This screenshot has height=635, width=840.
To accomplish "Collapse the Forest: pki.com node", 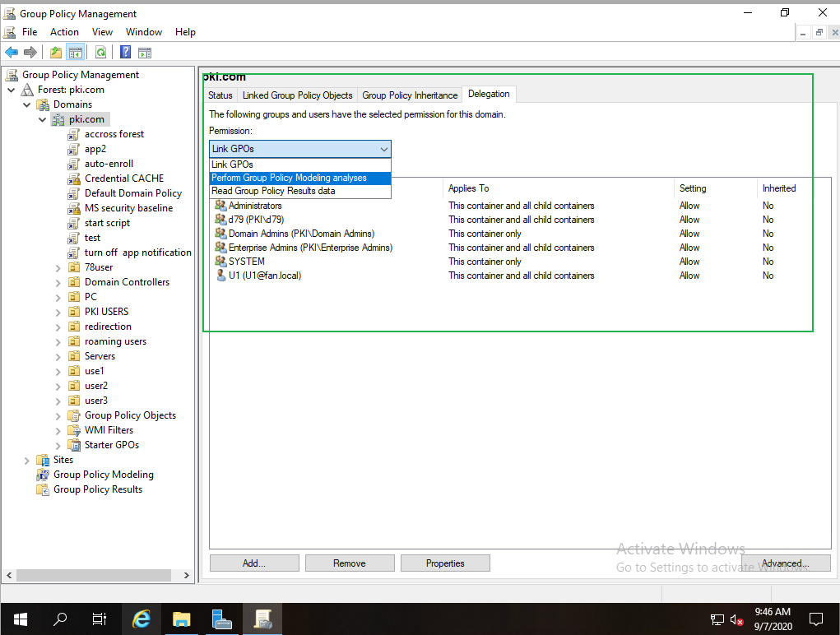I will pyautogui.click(x=12, y=90).
